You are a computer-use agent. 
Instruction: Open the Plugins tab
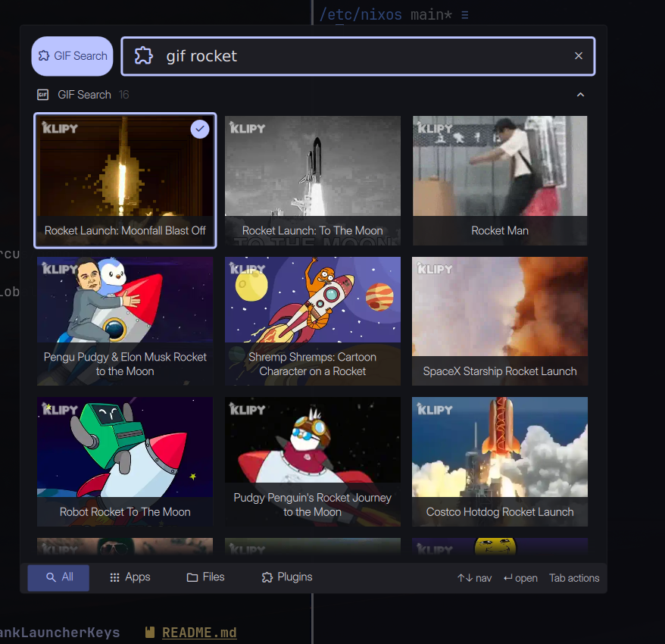tap(286, 577)
